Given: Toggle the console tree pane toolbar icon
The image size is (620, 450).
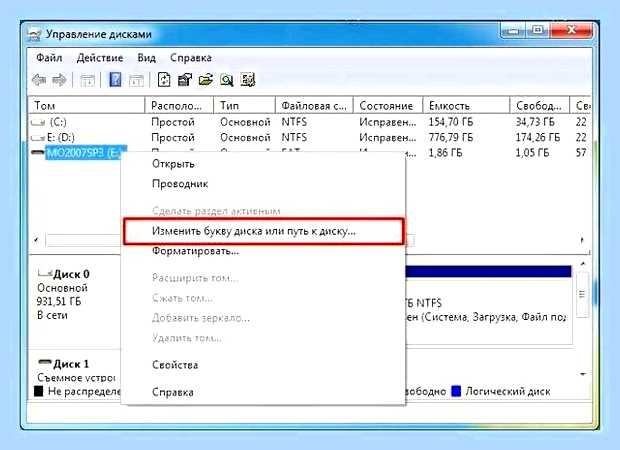Looking at the screenshot, I should (x=87, y=81).
